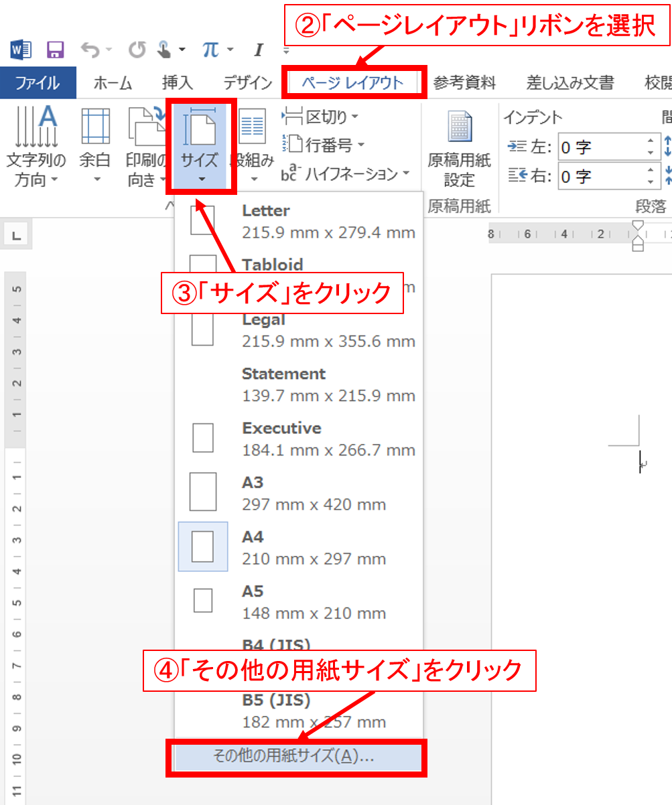Choose A4 210 mm x 297 mm
This screenshot has width=672, height=805.
[x=299, y=547]
